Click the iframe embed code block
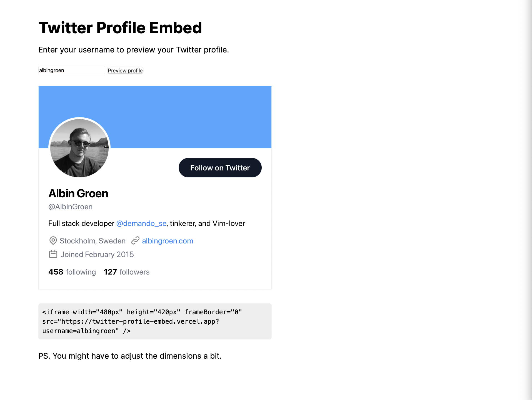 (155, 321)
